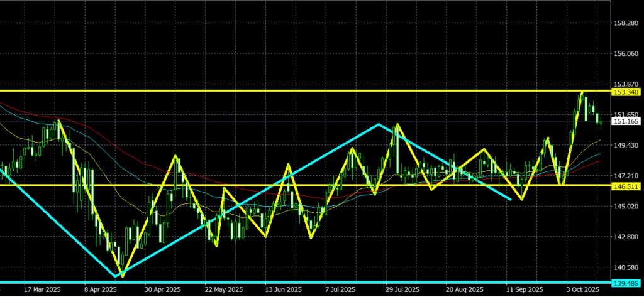The width and height of the screenshot is (644, 297).
Task: Click the 158.280 price axis value
Action: coord(625,23)
